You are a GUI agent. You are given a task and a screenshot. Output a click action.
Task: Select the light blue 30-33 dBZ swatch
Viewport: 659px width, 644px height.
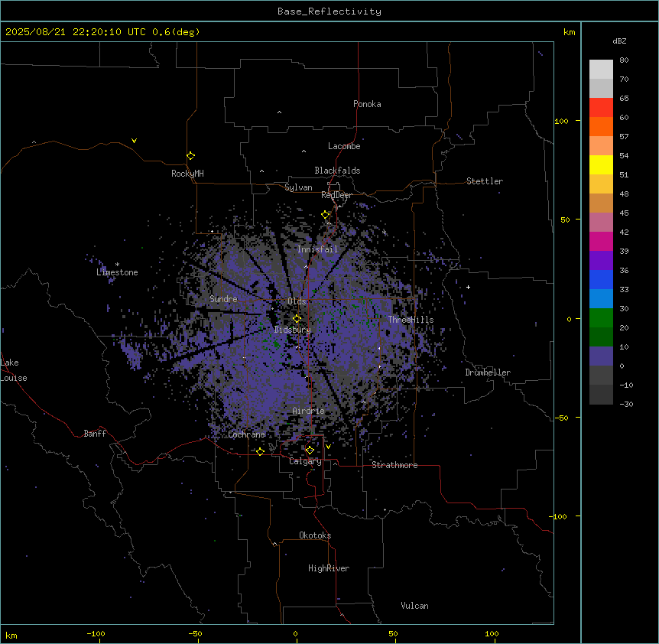pos(601,298)
